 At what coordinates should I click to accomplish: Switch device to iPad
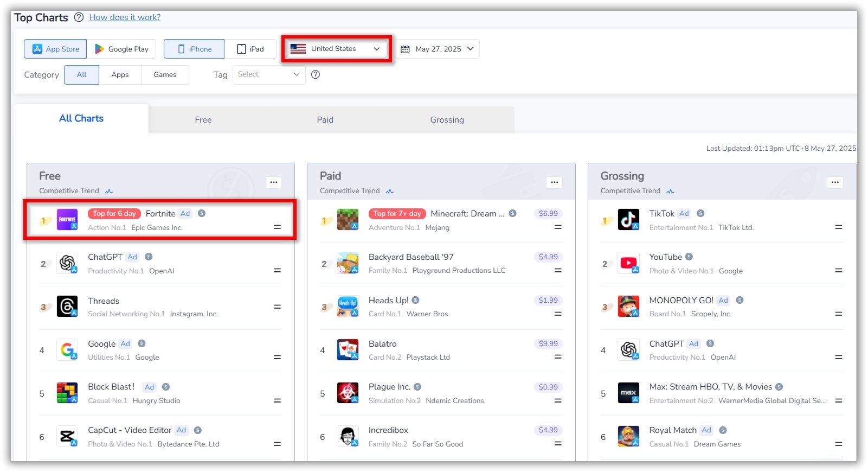[250, 49]
